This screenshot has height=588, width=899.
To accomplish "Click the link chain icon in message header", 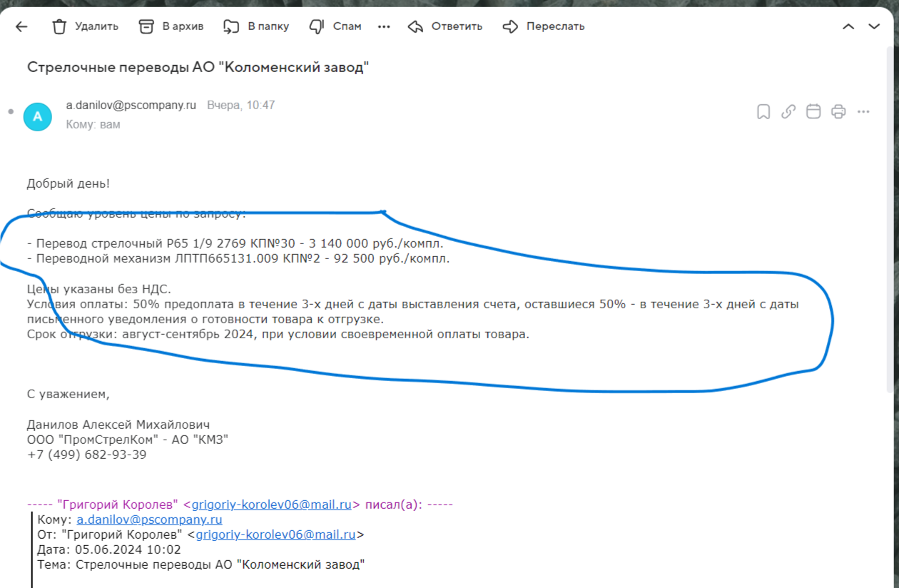I will 788,111.
